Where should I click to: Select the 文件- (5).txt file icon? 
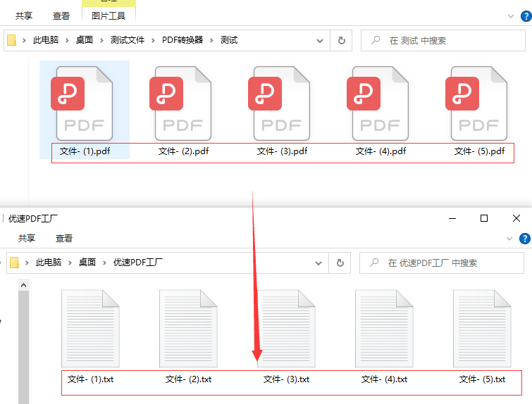click(482, 329)
